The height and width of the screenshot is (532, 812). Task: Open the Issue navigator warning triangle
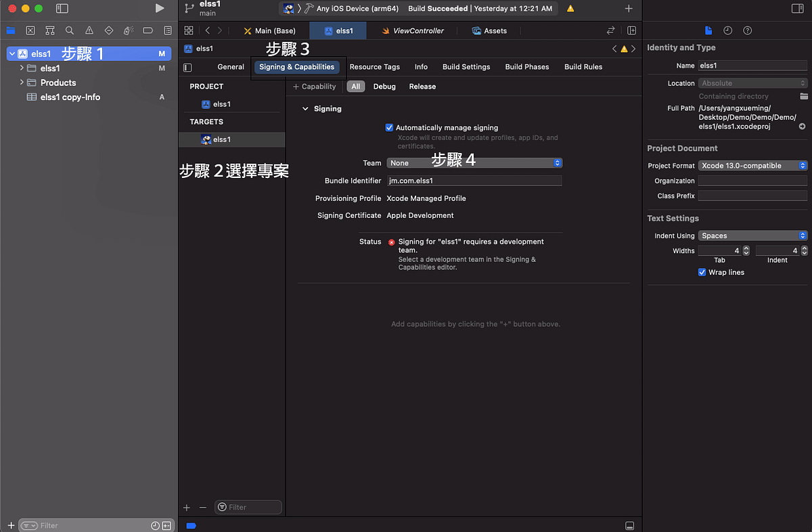[x=89, y=30]
